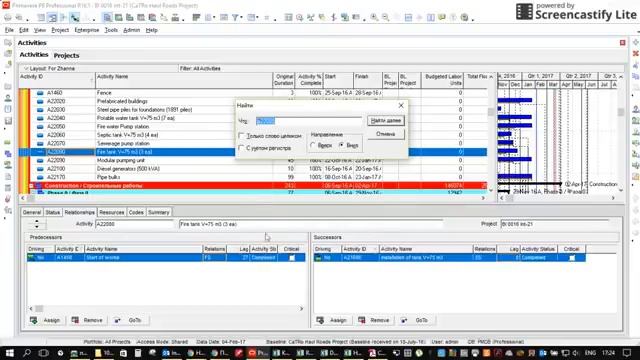Close the Найти dialog
This screenshot has height=360, width=640.
401,105
